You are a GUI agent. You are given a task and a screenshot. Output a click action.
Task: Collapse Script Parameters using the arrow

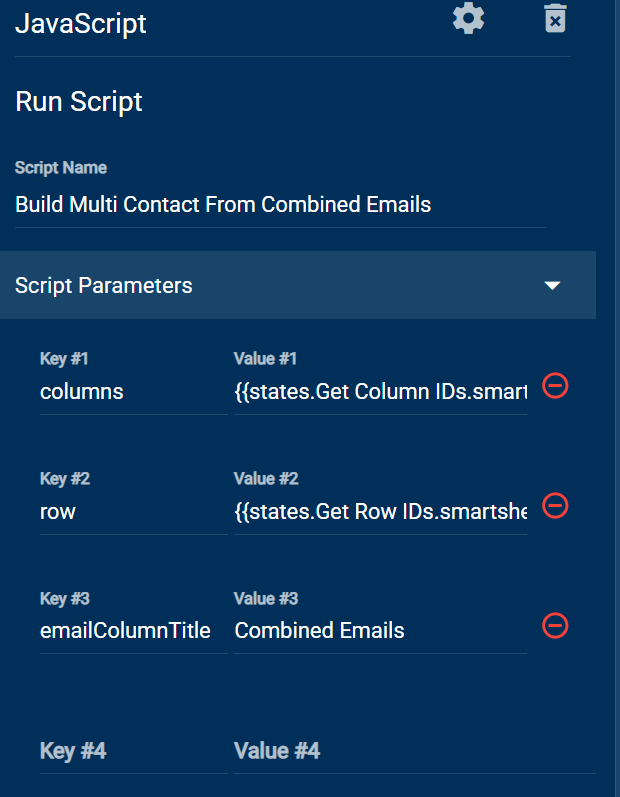552,286
